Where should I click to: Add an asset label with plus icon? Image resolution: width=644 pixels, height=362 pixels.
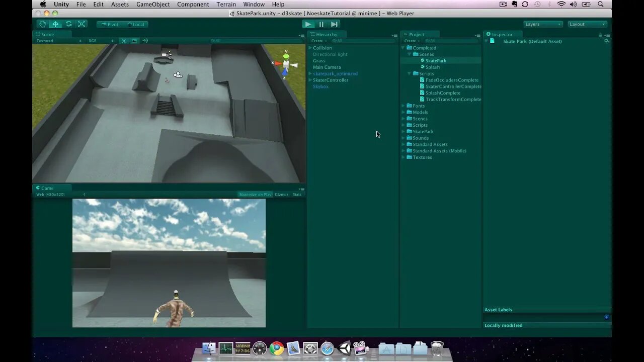[606, 317]
